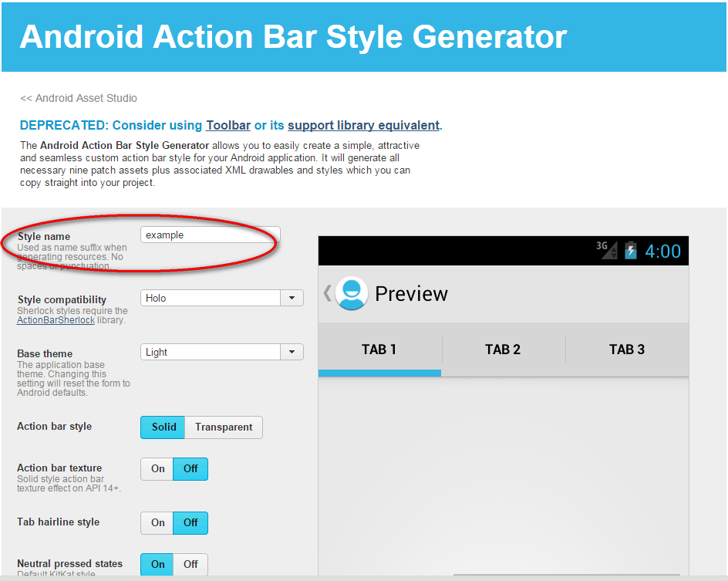
Task: Turn Tab hairline style On
Action: [157, 523]
